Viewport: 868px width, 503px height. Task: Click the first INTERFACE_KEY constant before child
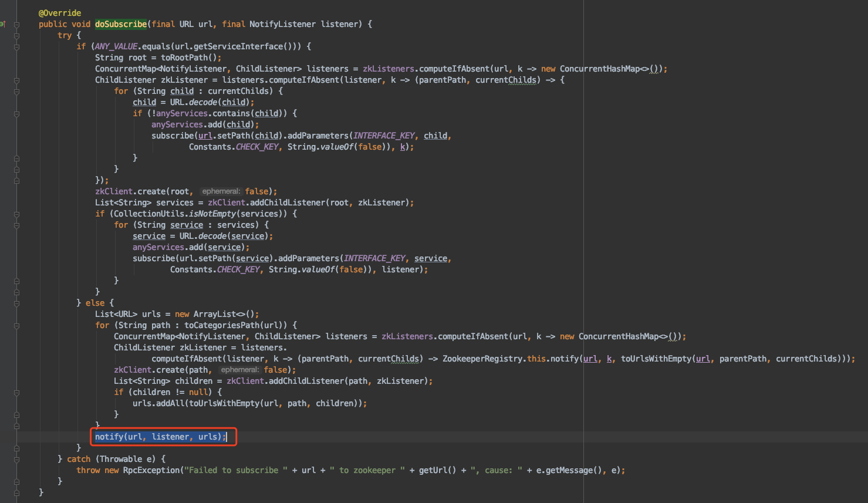(x=384, y=136)
